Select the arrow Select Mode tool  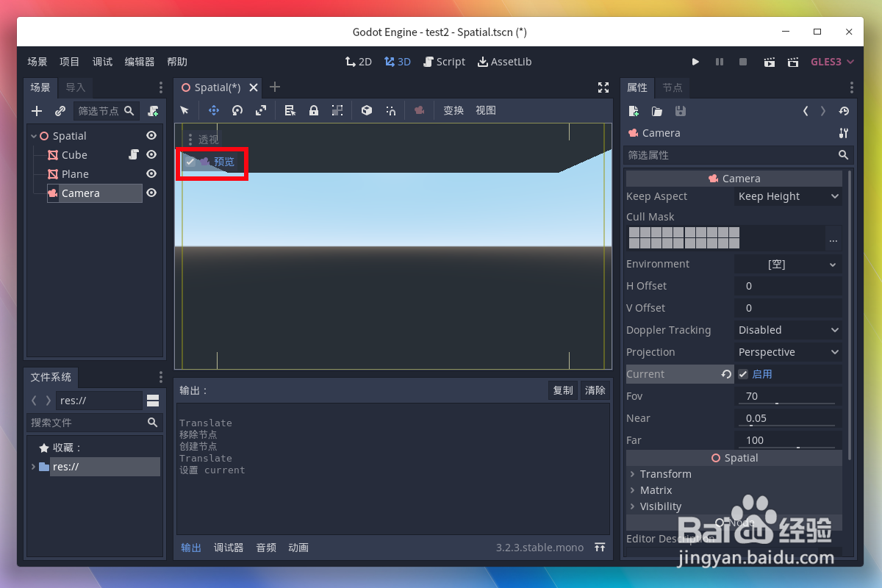[x=184, y=110]
